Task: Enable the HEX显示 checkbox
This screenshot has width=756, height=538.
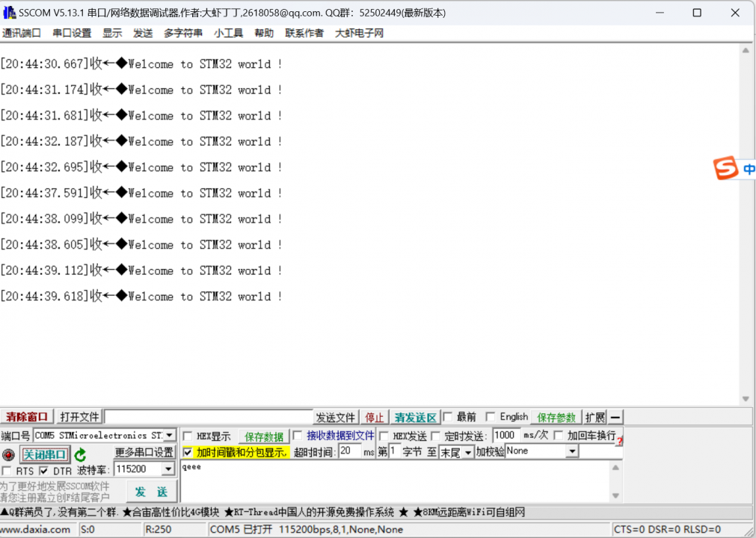Action: (x=187, y=436)
